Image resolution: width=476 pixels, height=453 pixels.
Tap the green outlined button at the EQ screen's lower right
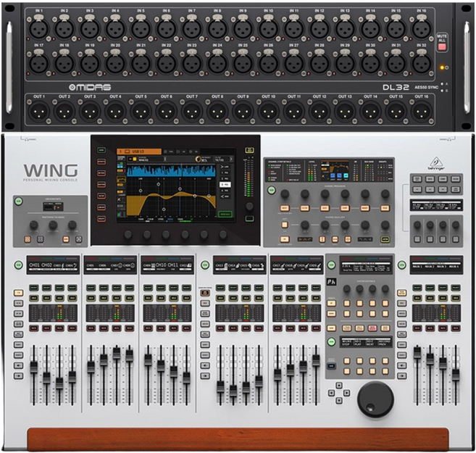225,214
